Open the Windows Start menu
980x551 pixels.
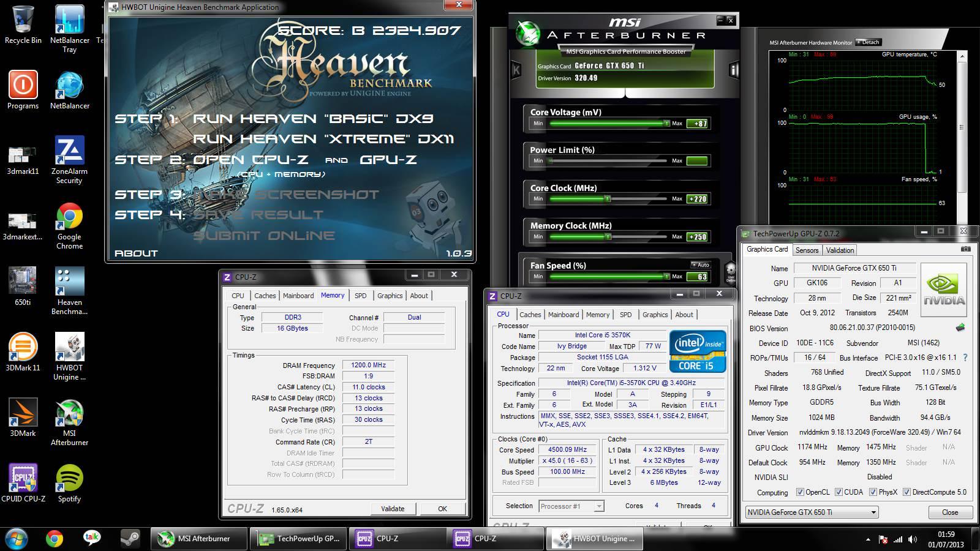click(x=17, y=539)
